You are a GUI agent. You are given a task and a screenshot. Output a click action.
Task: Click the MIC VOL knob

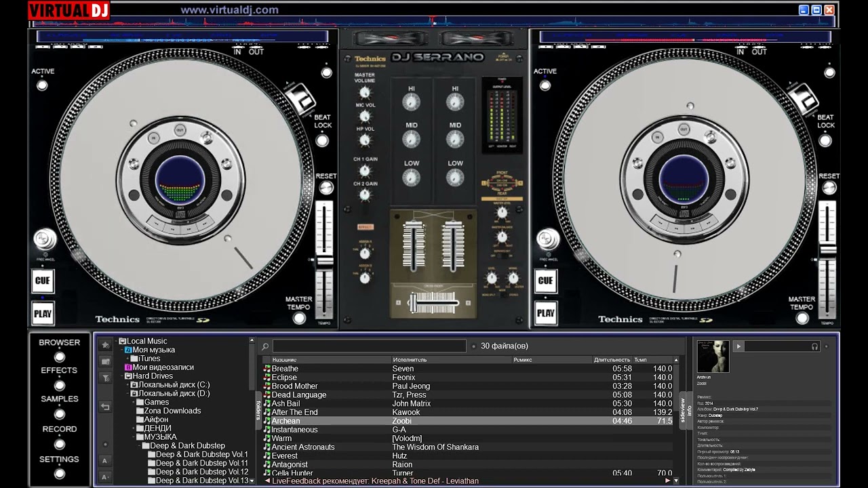(x=365, y=117)
